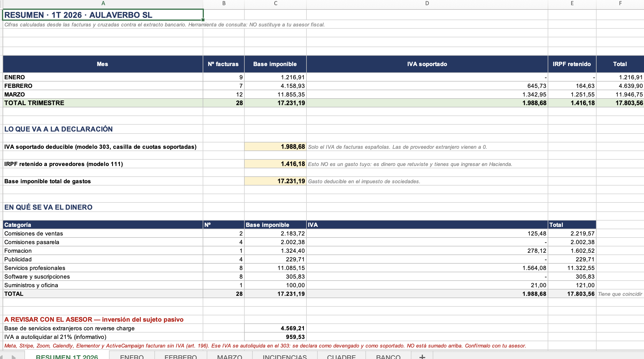Select the MARZO row label
Screen dimensions: 644x359
pyautogui.click(x=103, y=94)
